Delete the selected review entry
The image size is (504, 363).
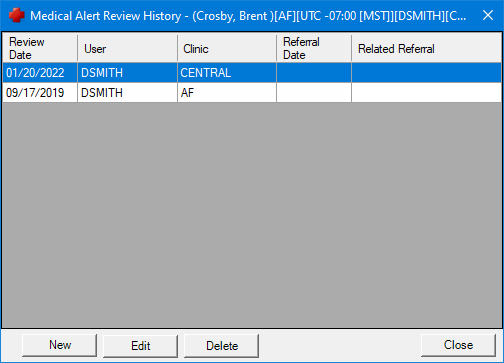(222, 346)
